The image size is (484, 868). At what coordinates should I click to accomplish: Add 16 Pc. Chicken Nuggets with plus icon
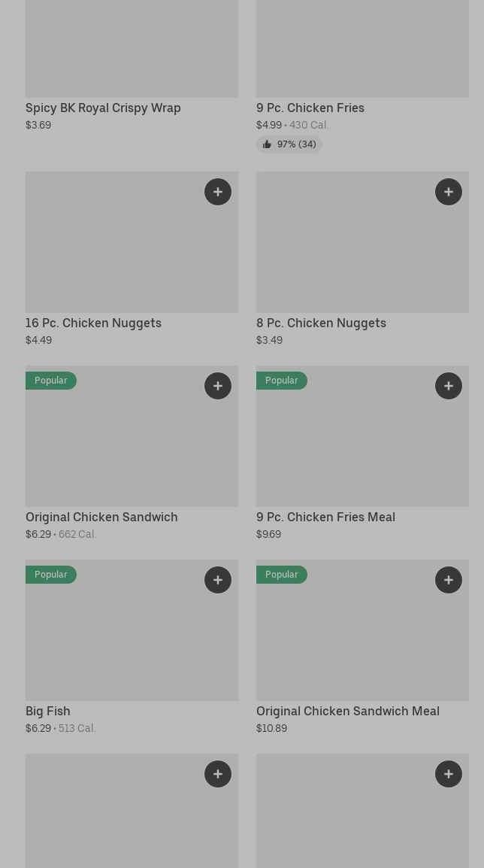tap(218, 192)
